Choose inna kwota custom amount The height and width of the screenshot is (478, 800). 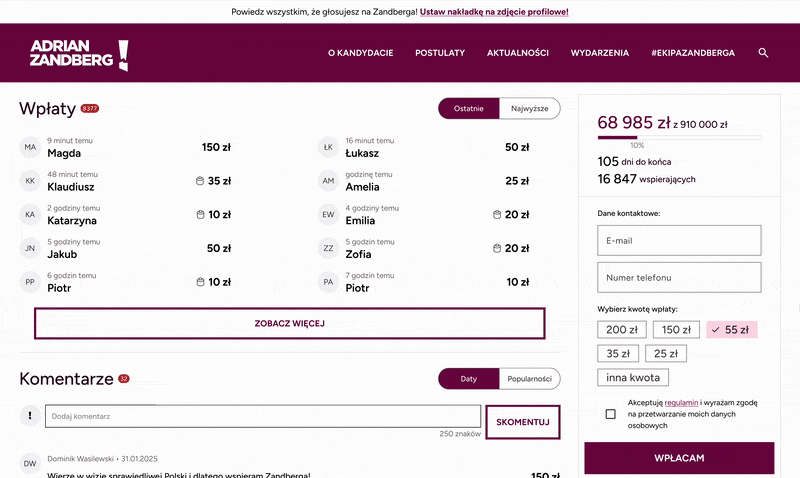[x=633, y=378]
